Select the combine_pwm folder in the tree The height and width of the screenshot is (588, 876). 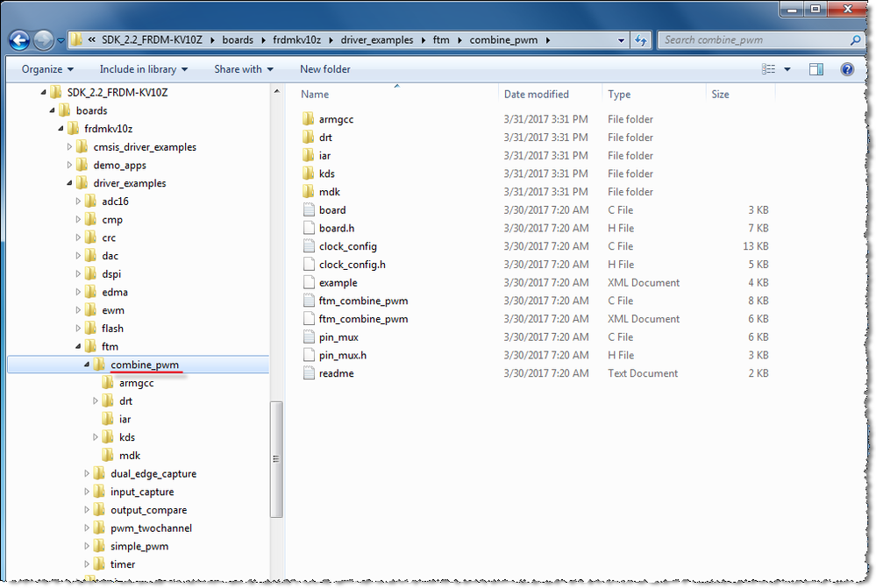click(x=143, y=365)
